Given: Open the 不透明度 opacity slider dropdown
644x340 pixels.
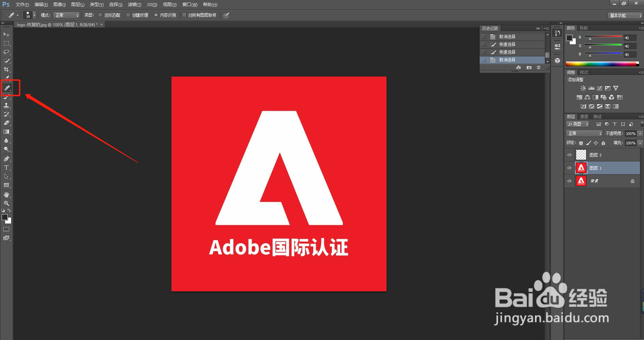Looking at the screenshot, I should 640,134.
